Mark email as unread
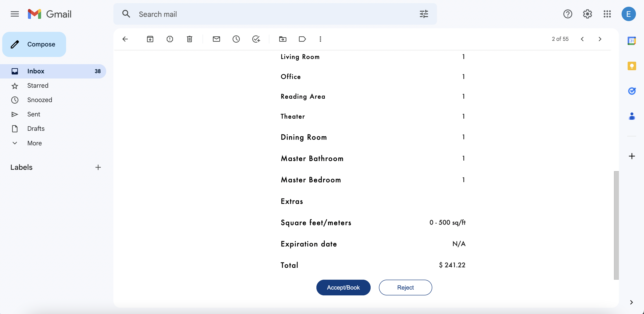This screenshot has width=644, height=314. click(x=216, y=39)
